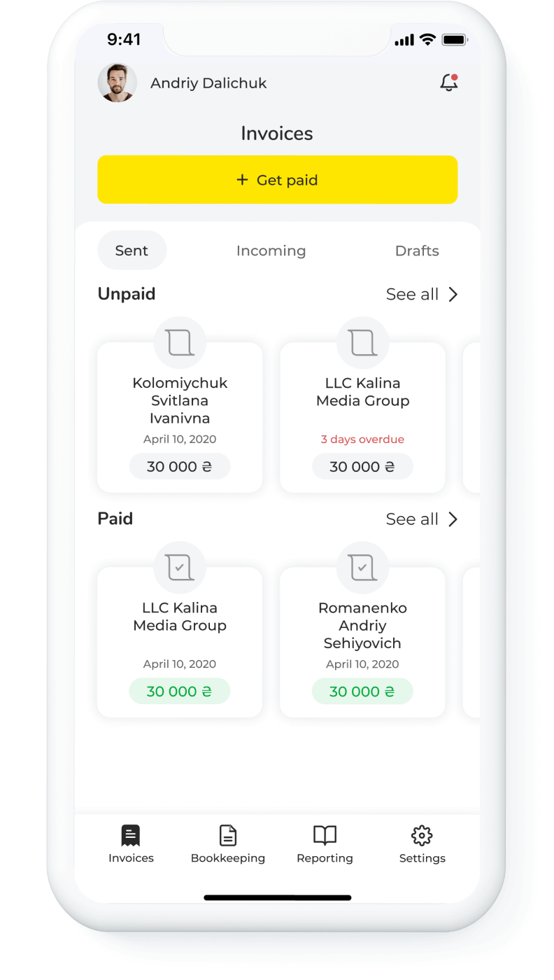Viewport: 554px width, 980px height.
Task: Click paid checkmark icon above Kalina card
Action: point(180,568)
